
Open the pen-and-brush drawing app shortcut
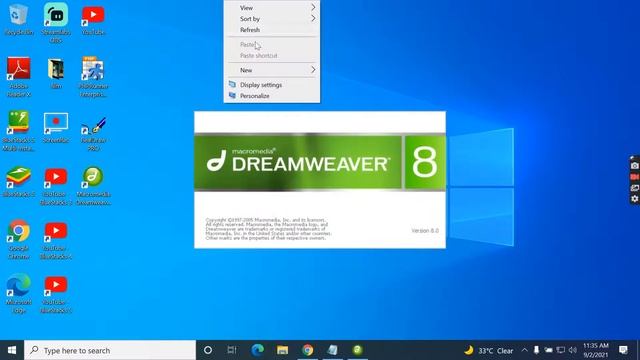(93, 133)
